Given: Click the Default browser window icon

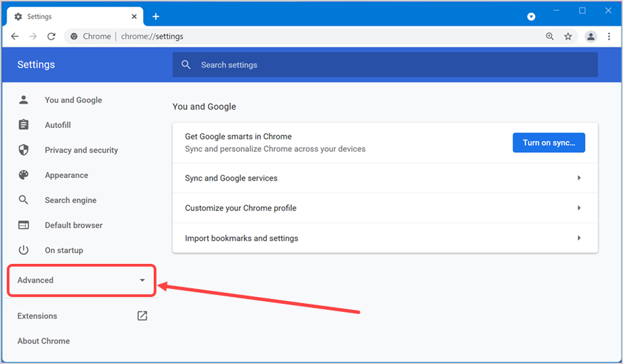Looking at the screenshot, I should pyautogui.click(x=24, y=225).
